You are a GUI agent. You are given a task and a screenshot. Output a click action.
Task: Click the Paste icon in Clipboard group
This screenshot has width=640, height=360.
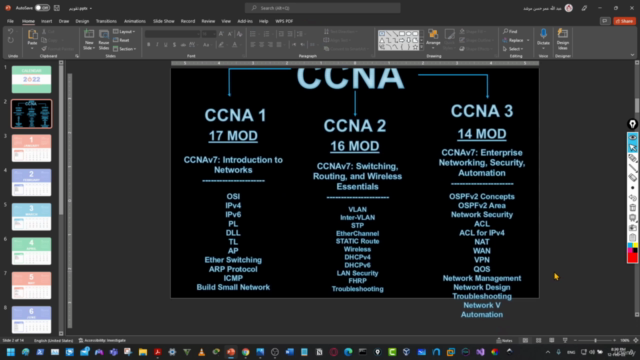click(x=32, y=35)
